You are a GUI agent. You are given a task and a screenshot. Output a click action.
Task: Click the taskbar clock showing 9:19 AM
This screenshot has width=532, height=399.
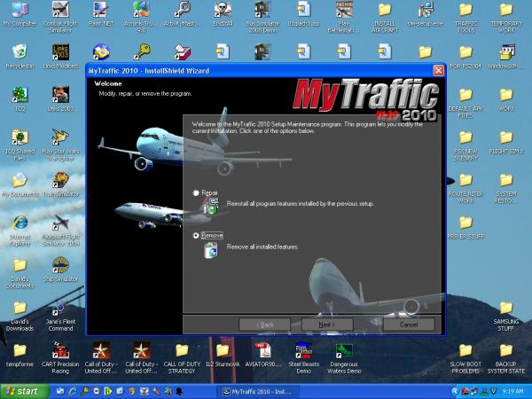(x=513, y=392)
